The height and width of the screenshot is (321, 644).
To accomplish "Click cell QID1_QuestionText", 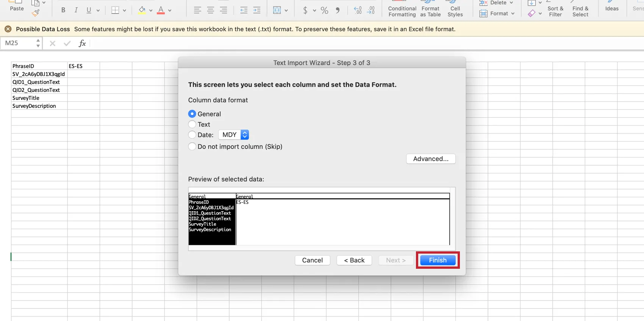I will click(39, 82).
